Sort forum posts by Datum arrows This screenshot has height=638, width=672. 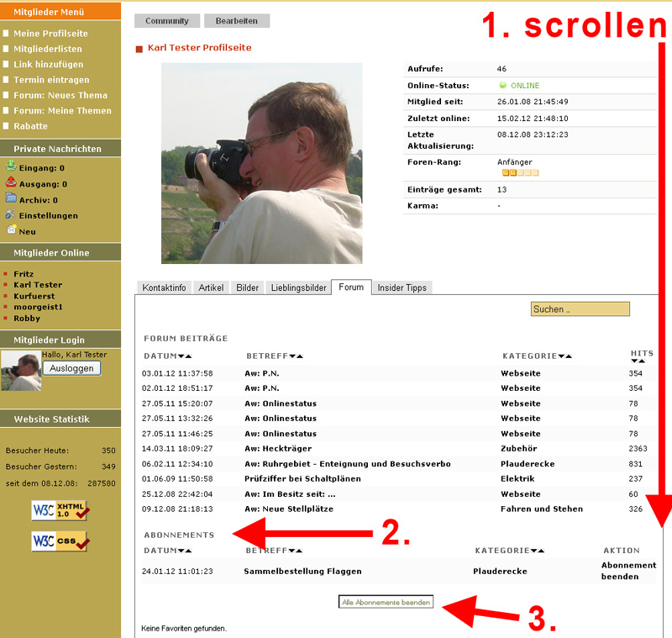click(184, 356)
